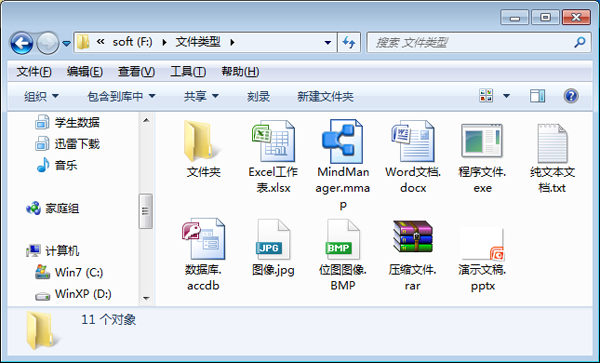
Task: Open the 编辑(E) menu
Action: [85, 72]
